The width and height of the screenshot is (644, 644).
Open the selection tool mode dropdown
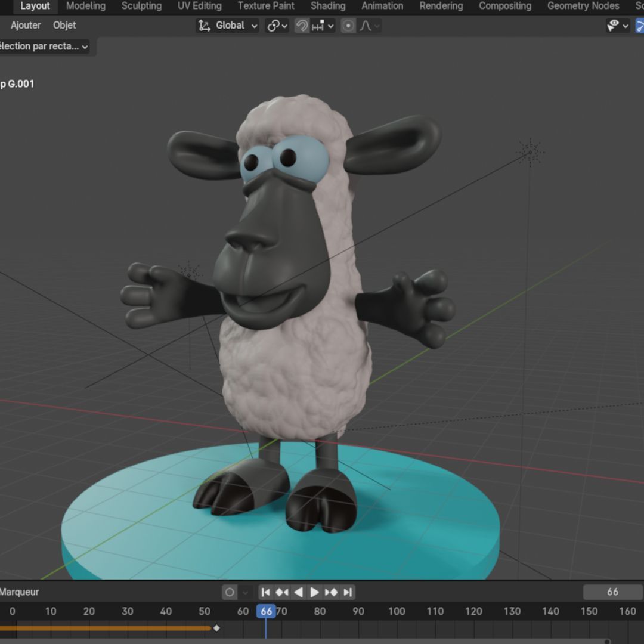tap(44, 47)
